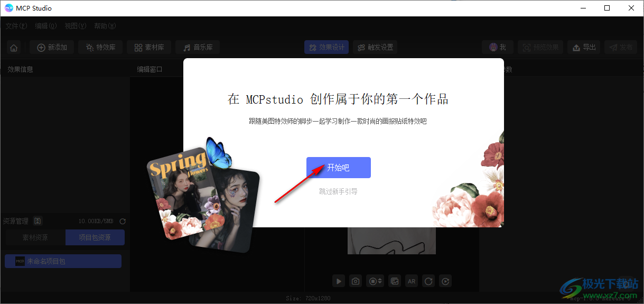Open the 我 user profile button
The height and width of the screenshot is (304, 644).
498,48
